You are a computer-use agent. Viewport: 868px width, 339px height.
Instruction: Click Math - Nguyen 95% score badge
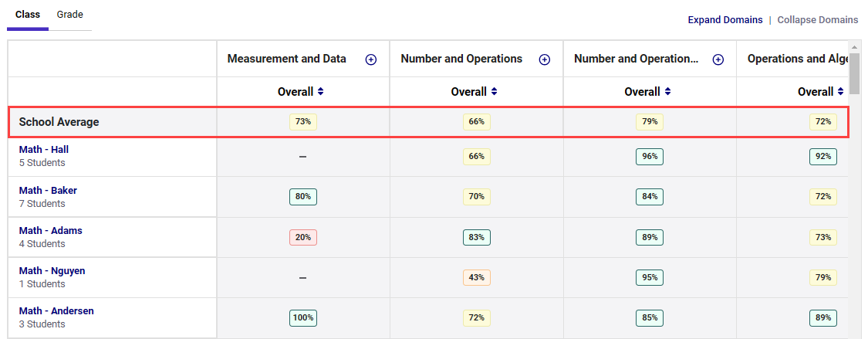click(650, 277)
